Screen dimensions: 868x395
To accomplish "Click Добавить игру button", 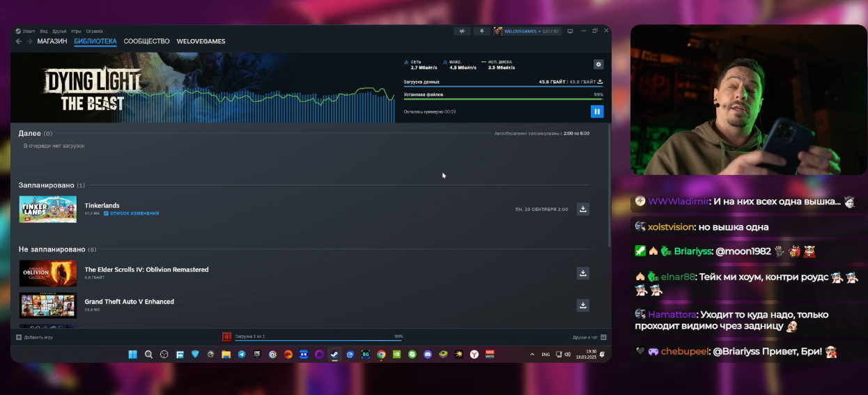I will tap(34, 337).
